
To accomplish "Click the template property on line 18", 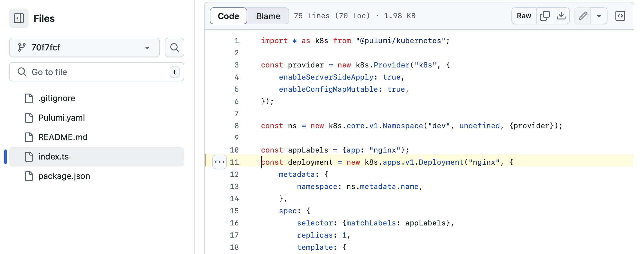I will 315,247.
